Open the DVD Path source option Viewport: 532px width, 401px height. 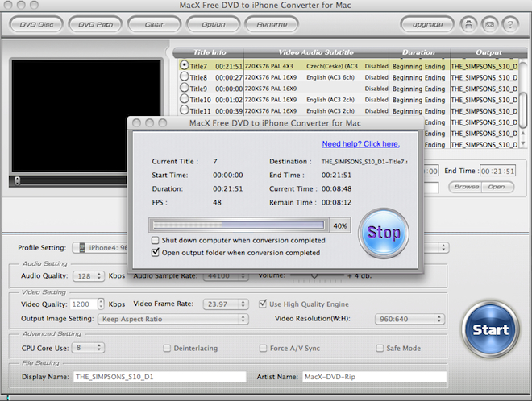point(95,24)
